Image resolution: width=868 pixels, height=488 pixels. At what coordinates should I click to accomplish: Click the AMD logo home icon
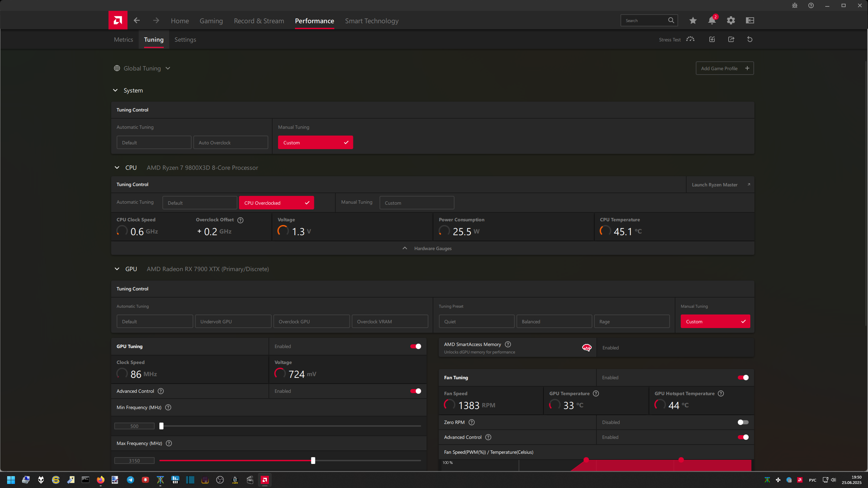tap(118, 20)
